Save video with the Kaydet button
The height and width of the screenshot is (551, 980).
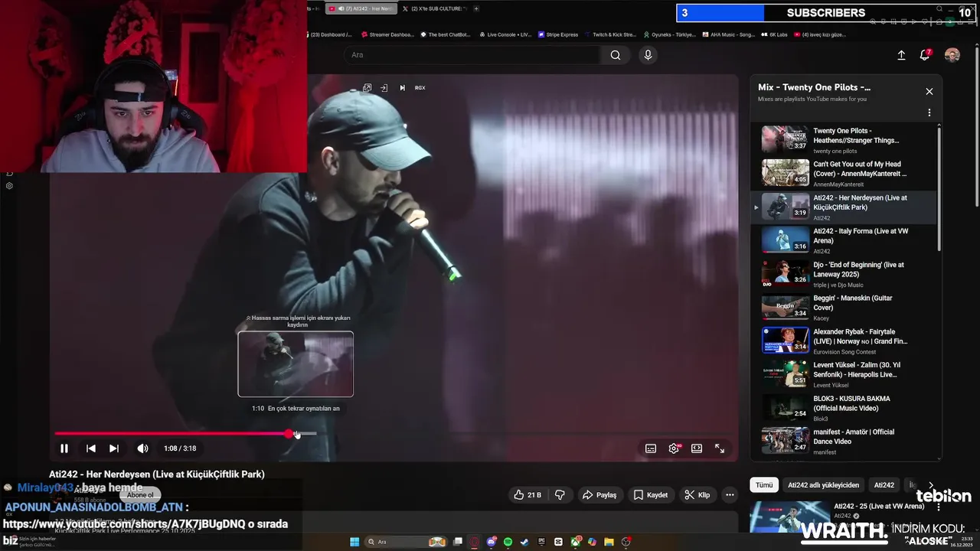[x=651, y=495]
